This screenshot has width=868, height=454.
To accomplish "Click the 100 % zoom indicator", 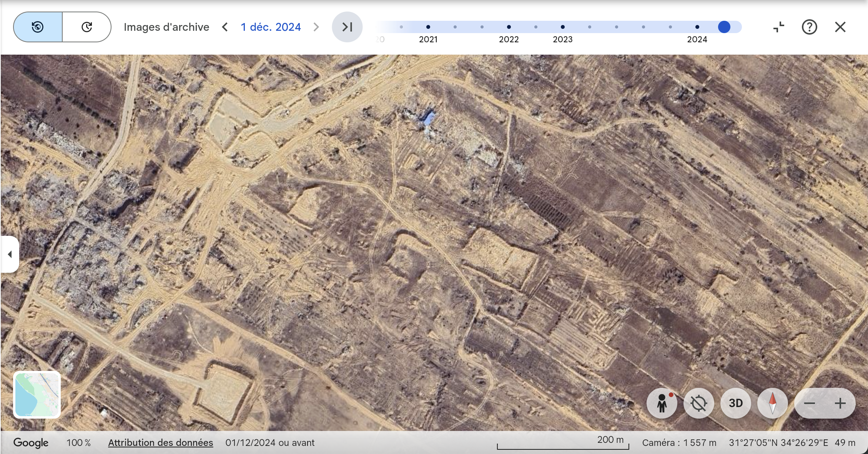I will [78, 443].
